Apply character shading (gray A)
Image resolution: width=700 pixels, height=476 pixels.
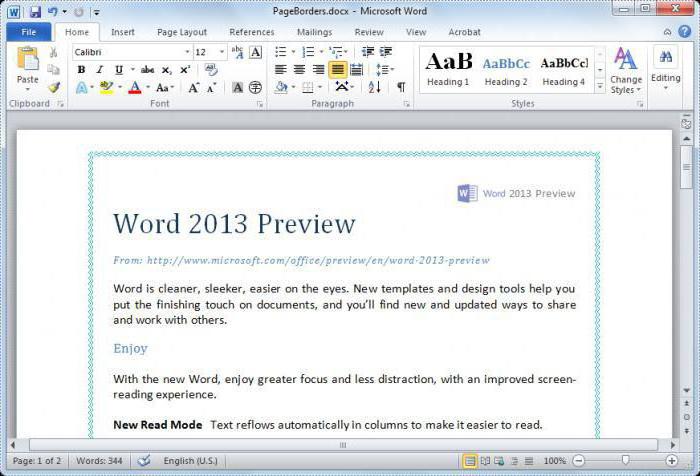tap(238, 88)
